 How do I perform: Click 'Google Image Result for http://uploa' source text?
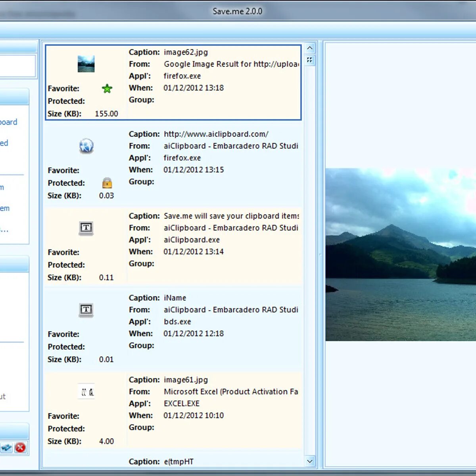tap(231, 64)
